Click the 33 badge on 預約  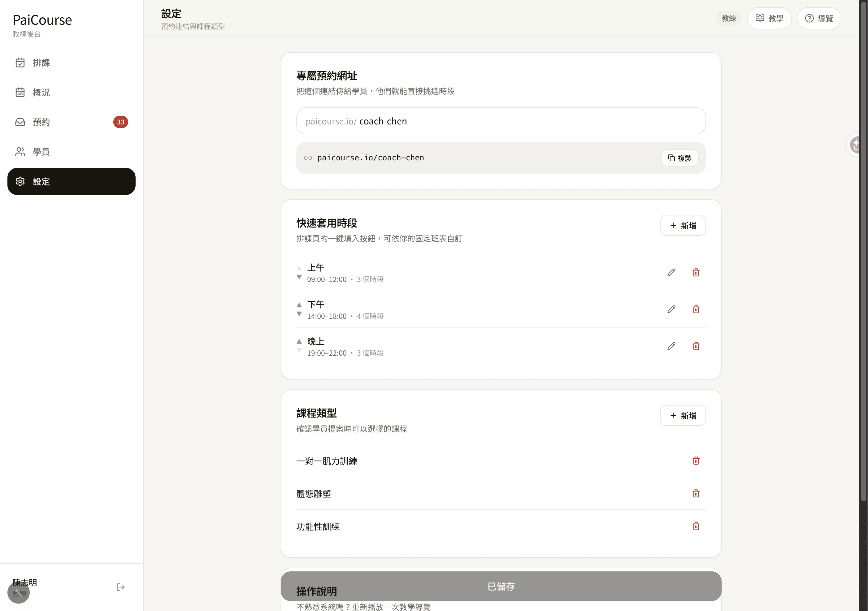(x=121, y=122)
